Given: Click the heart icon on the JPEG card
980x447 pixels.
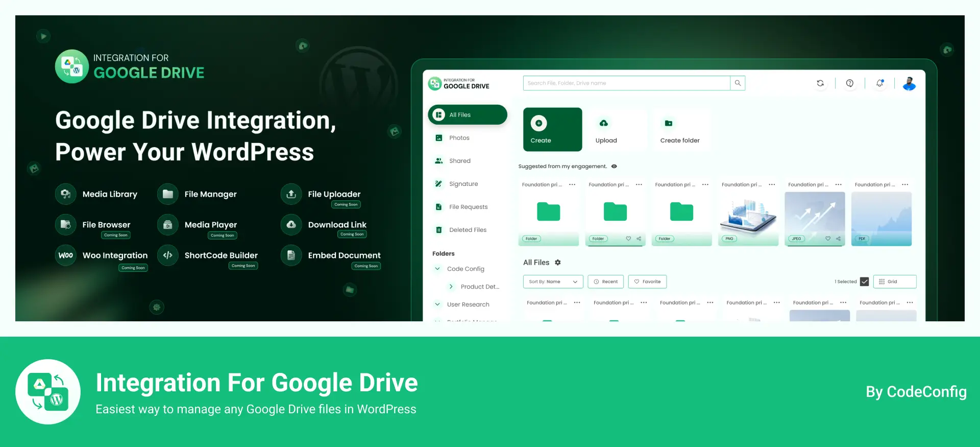Looking at the screenshot, I should point(828,239).
